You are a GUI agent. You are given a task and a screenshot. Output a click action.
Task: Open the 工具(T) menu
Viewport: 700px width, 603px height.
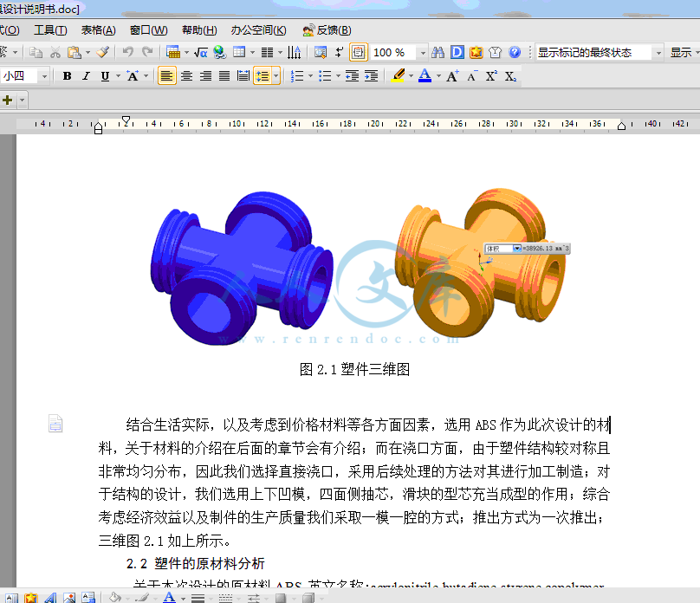50,30
